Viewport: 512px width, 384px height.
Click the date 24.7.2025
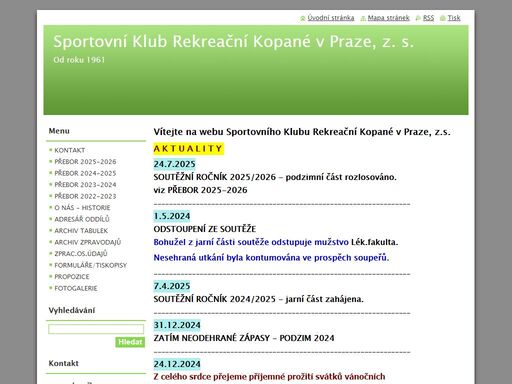[174, 164]
